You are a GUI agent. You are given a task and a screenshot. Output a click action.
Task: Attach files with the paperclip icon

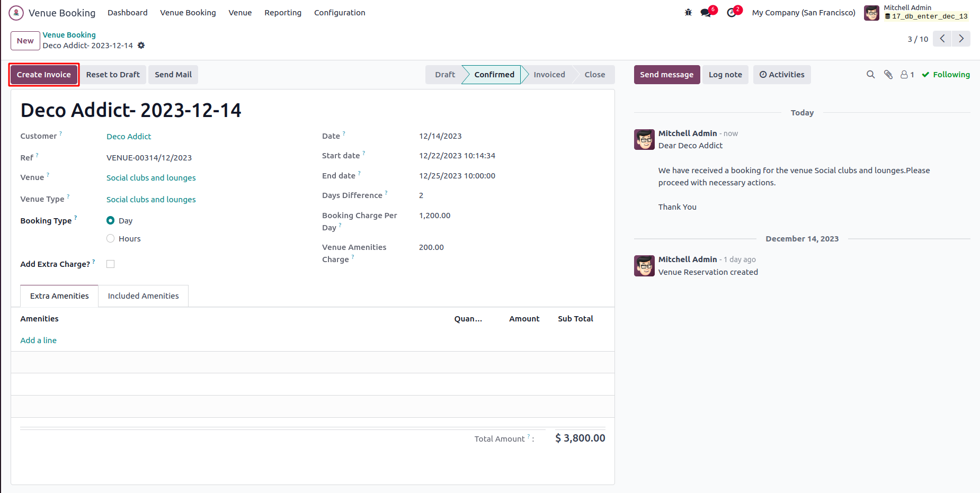[888, 75]
